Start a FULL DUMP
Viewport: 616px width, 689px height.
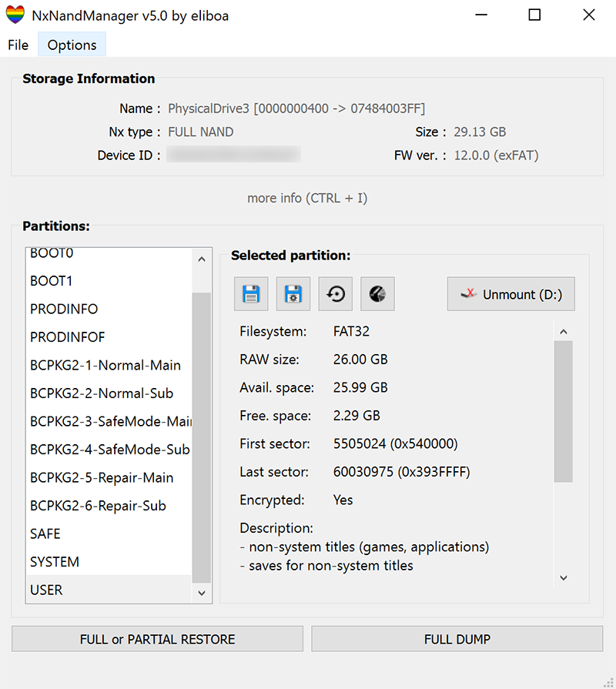(x=457, y=639)
